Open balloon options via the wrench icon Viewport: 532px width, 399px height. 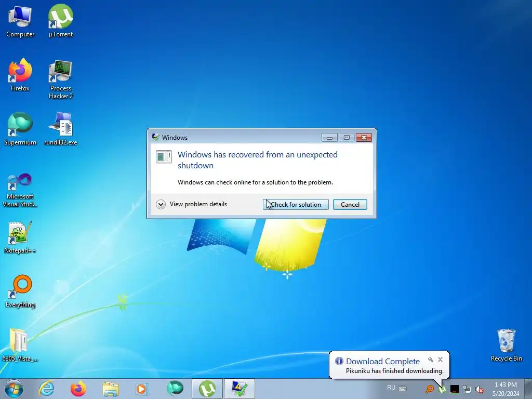point(431,360)
